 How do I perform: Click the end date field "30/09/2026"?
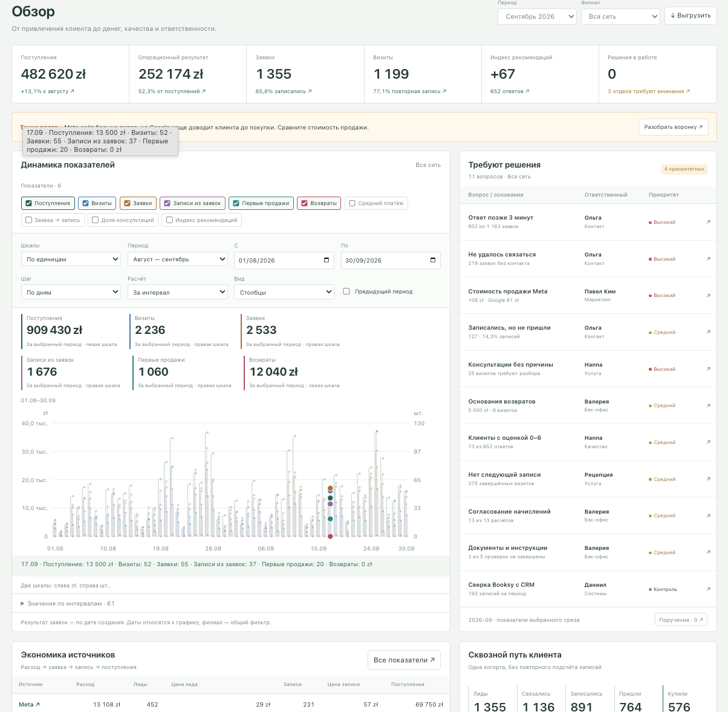tap(391, 260)
